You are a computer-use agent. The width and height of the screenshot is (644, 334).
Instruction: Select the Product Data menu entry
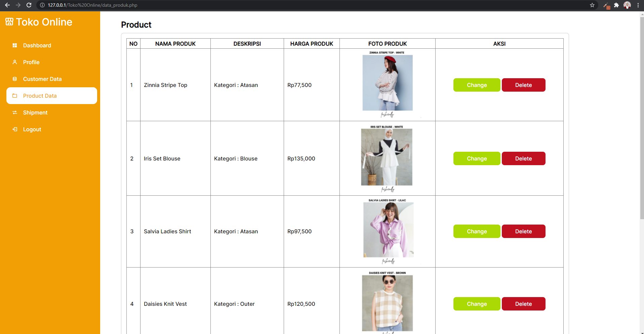(40, 96)
